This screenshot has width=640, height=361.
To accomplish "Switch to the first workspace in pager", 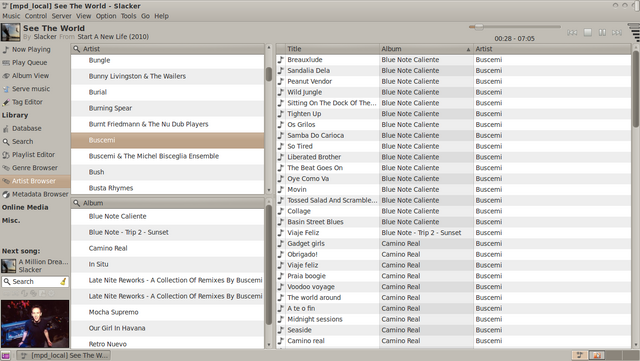I will coord(579,355).
